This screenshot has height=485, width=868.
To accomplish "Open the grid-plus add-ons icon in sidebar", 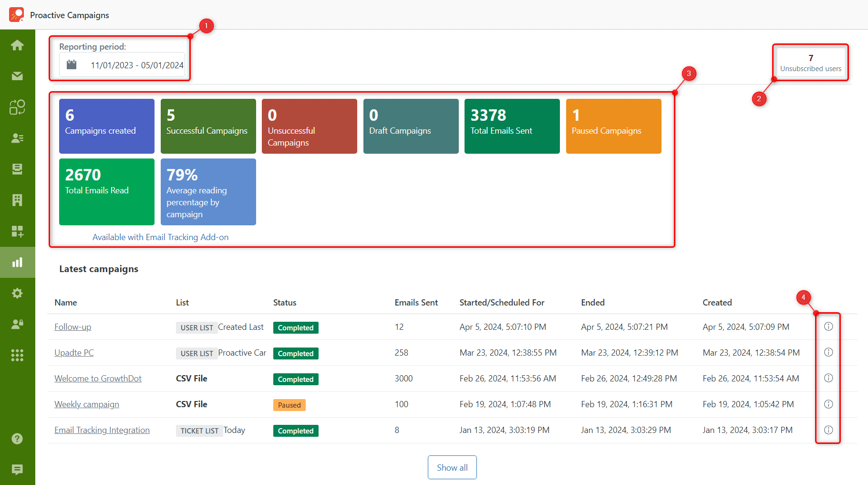I will click(x=17, y=231).
